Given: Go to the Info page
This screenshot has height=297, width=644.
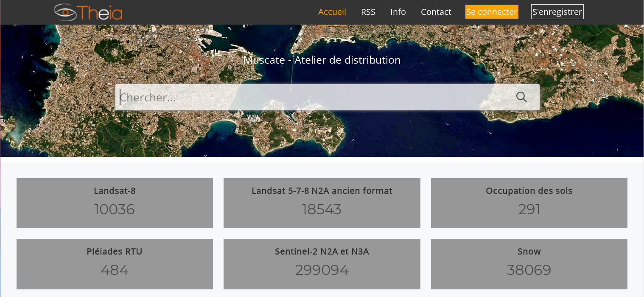Looking at the screenshot, I should coord(398,12).
